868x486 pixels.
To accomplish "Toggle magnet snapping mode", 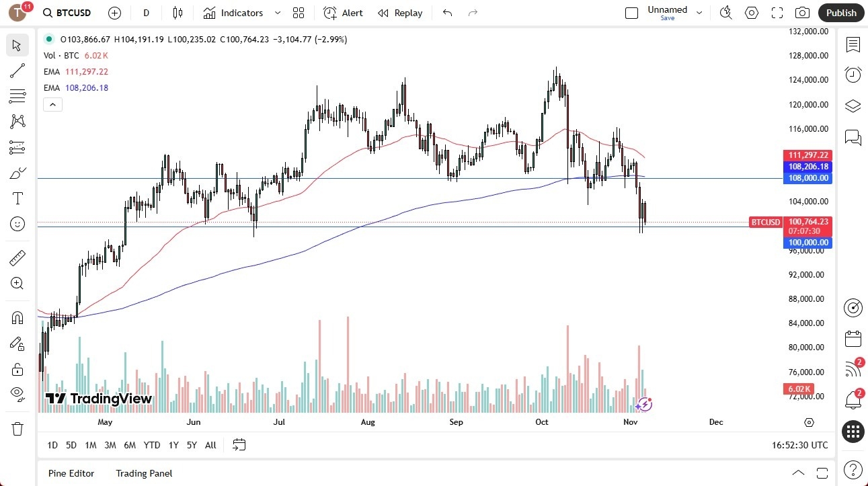I will click(17, 317).
